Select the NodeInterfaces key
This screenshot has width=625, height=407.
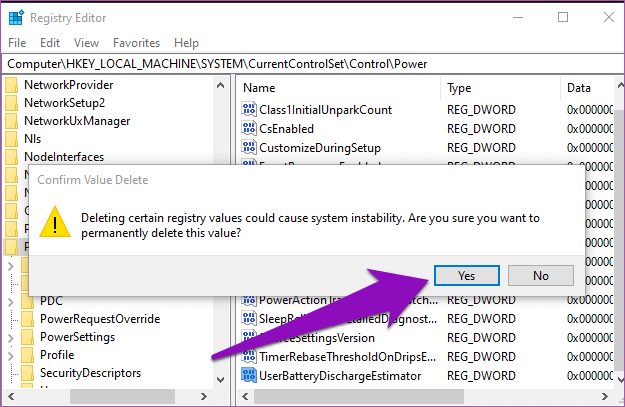(64, 157)
